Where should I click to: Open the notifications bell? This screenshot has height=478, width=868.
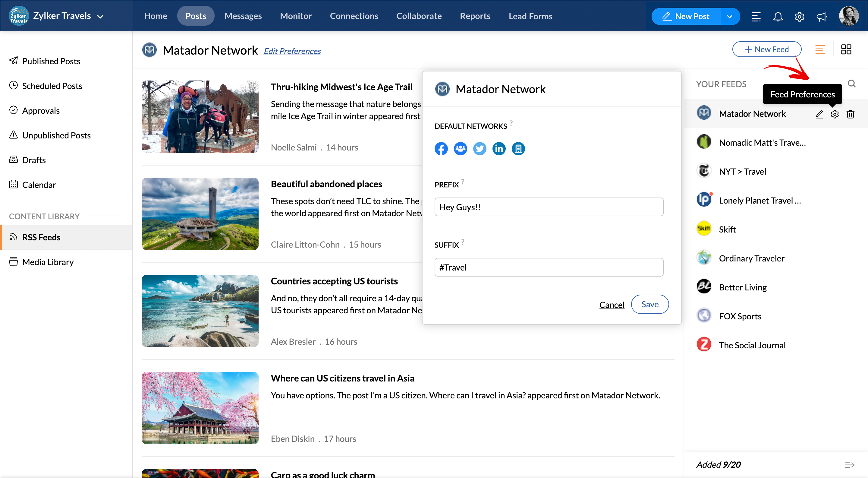coord(777,16)
